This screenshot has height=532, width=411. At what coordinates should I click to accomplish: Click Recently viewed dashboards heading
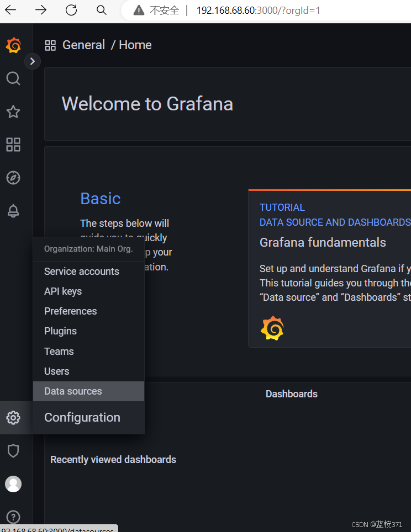(113, 460)
